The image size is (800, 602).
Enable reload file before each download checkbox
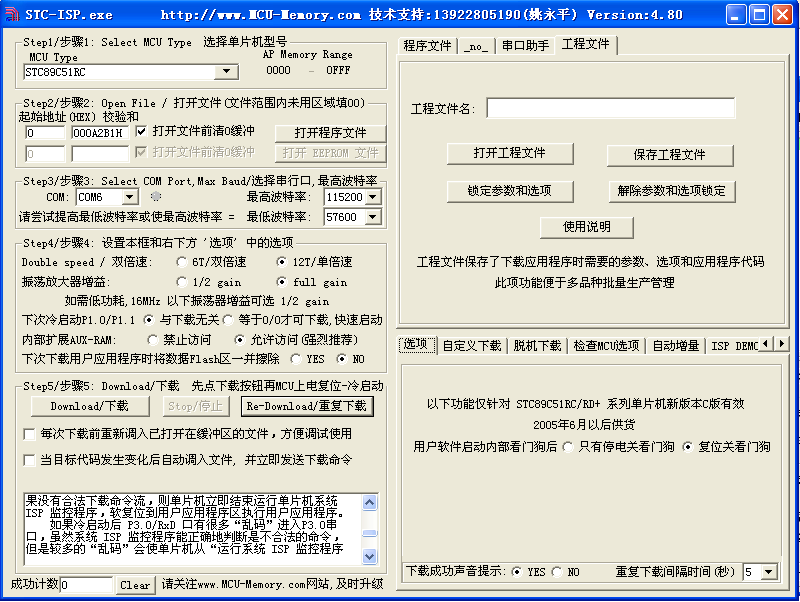[x=30, y=434]
